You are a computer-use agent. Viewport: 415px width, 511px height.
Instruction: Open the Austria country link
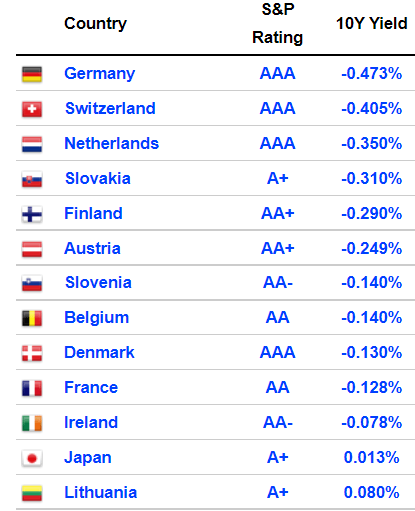[92, 248]
